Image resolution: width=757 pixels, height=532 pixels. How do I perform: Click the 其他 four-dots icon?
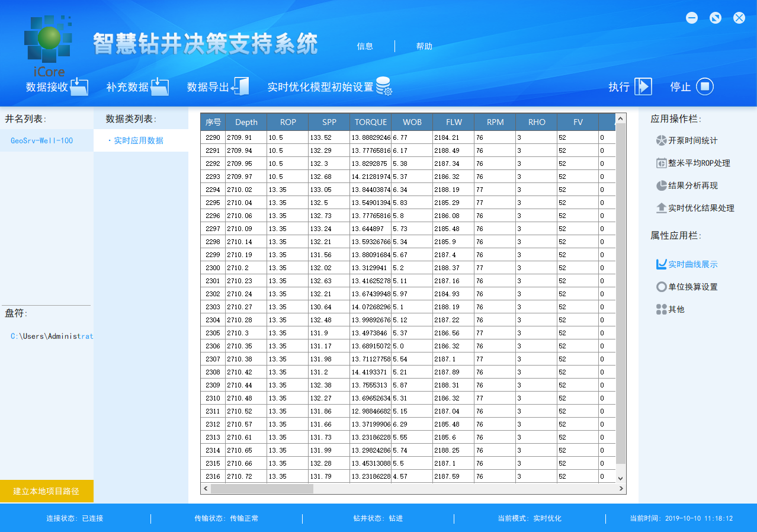tap(662, 309)
